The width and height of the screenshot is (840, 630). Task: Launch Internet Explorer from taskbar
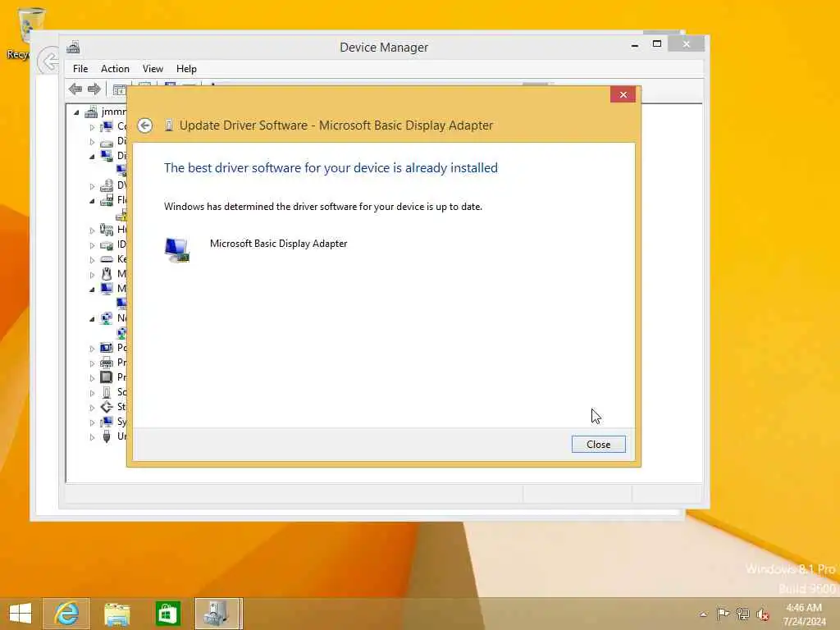[66, 614]
